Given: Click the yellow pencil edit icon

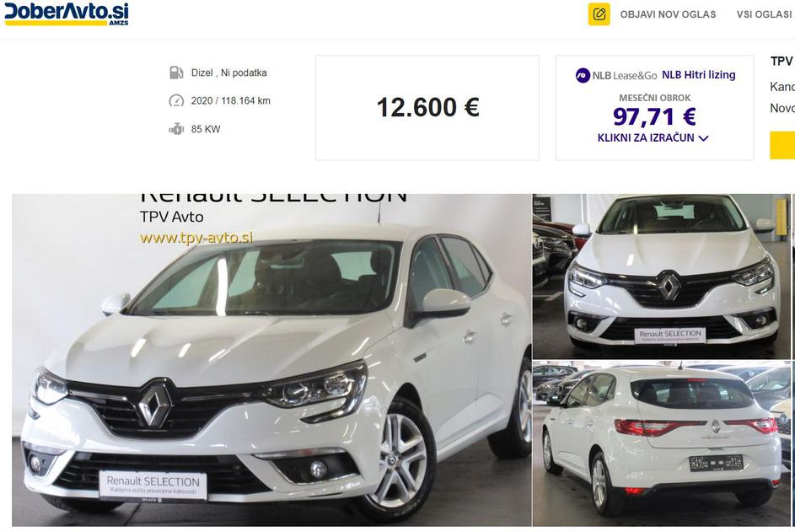Looking at the screenshot, I should click(x=599, y=14).
